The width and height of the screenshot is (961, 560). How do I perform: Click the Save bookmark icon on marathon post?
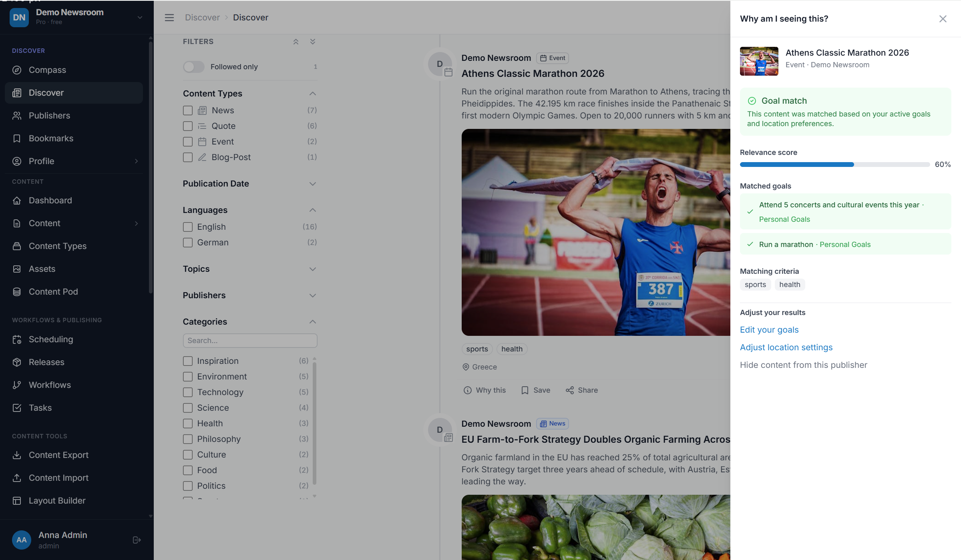point(525,390)
